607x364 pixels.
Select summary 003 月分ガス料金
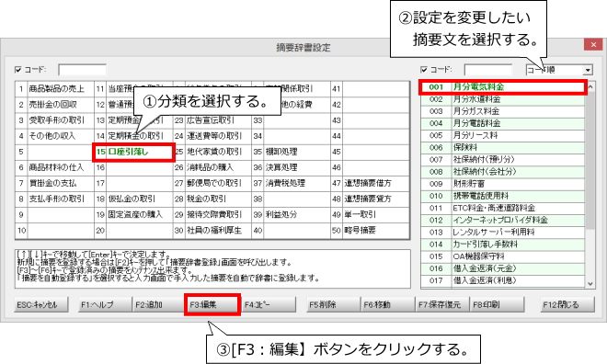pyautogui.click(x=503, y=111)
